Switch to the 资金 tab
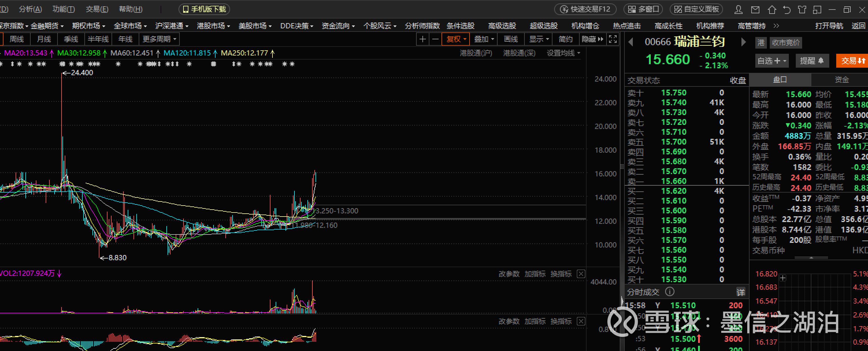Viewport: 868px width, 351px height. (841, 80)
